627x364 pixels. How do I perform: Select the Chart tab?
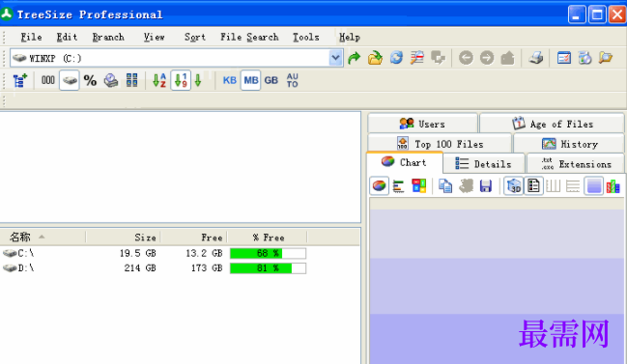[404, 162]
